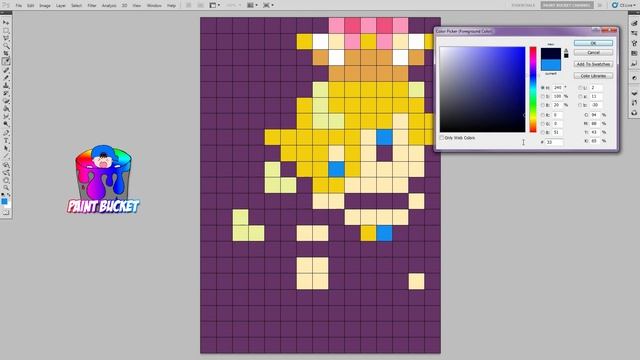Select the RGB blue B radio button
640x360 pixels.
pyautogui.click(x=542, y=133)
